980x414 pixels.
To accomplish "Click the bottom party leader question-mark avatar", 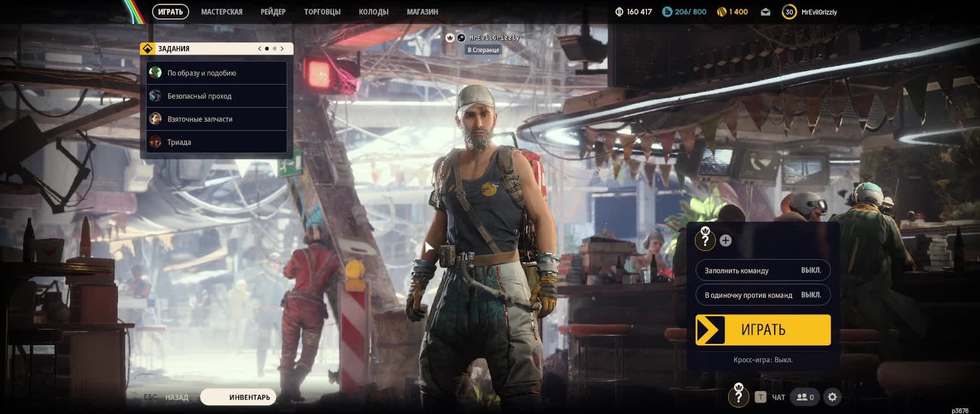I will pyautogui.click(x=738, y=396).
